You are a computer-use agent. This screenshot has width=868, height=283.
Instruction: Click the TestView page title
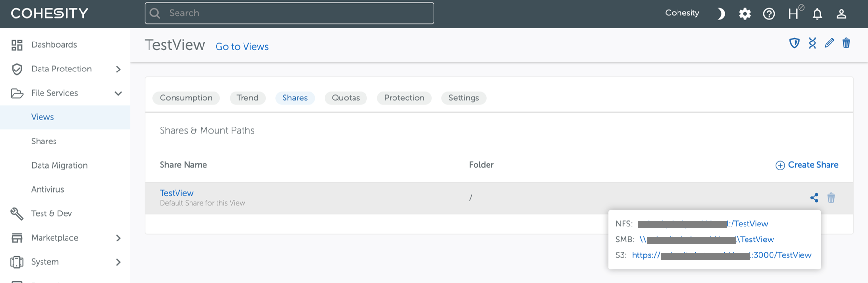(175, 45)
